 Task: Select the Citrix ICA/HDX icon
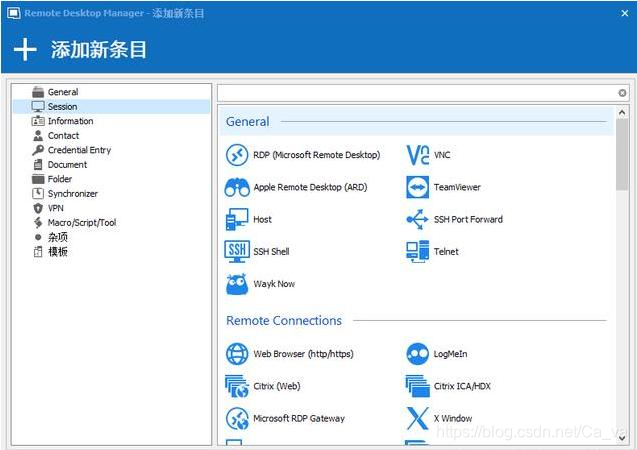coord(418,386)
